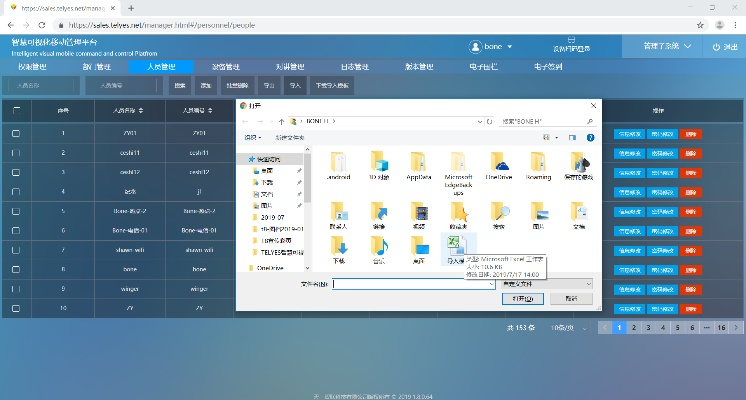Viewport: 746px width, 400px height.
Task: Click the file name input field
Action: tap(410, 284)
